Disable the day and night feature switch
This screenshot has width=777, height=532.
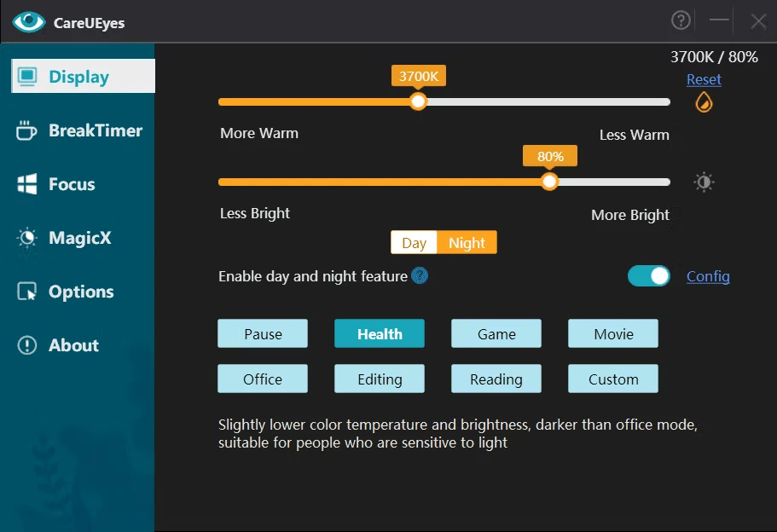649,276
